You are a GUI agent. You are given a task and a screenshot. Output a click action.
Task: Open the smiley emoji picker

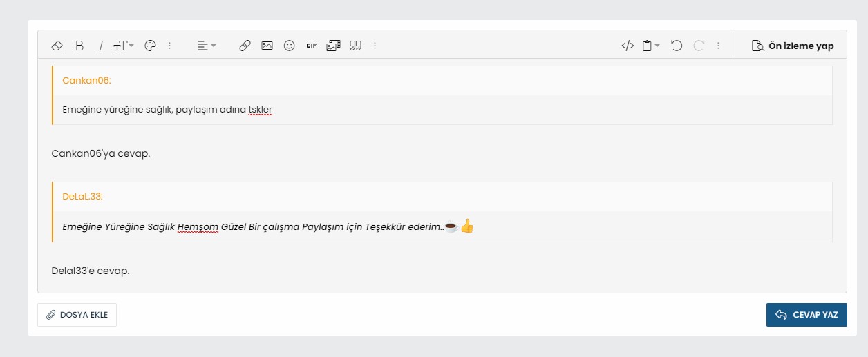point(290,46)
